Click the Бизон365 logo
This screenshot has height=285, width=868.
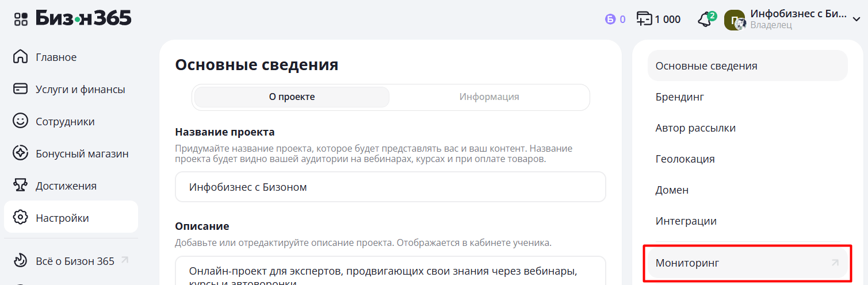pyautogui.click(x=83, y=18)
